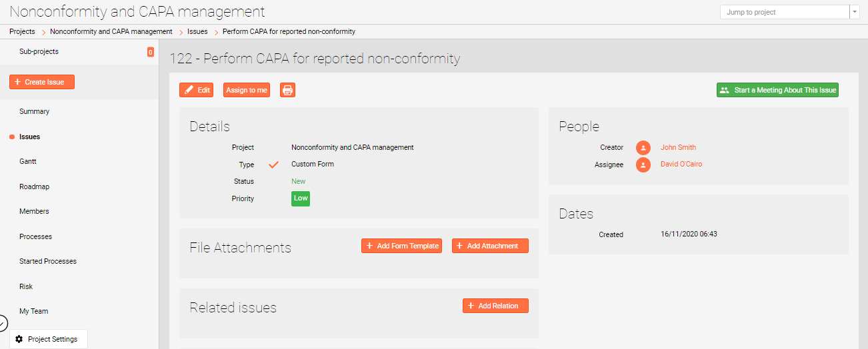Start a Meeting About This Issue
Screen dimensions: 868x349
point(777,90)
